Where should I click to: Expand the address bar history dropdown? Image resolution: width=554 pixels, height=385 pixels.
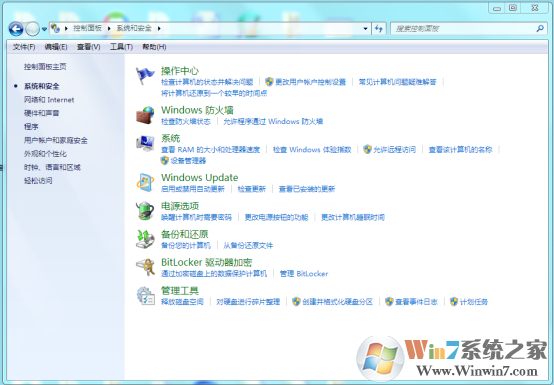coord(365,29)
